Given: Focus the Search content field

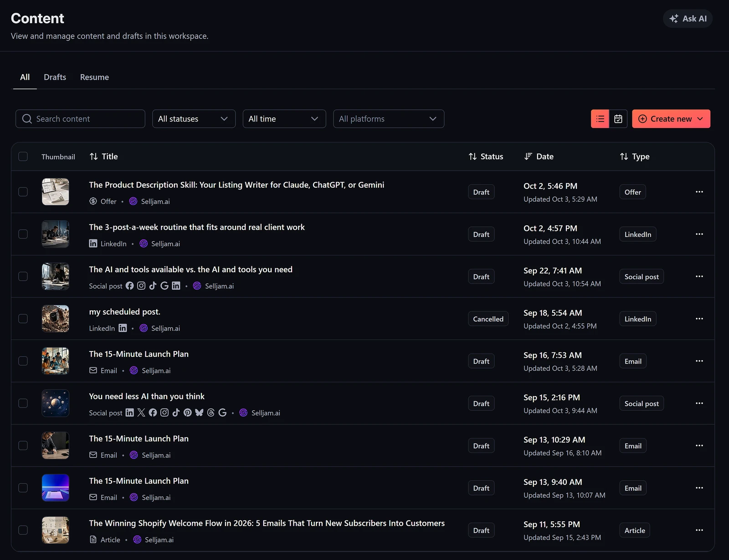Looking at the screenshot, I should (x=80, y=119).
